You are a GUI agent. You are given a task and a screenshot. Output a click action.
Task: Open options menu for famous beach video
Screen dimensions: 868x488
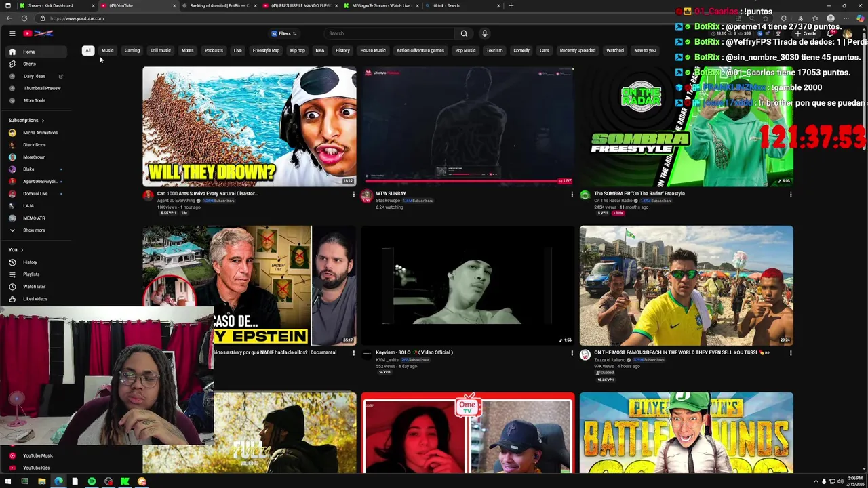(x=791, y=353)
